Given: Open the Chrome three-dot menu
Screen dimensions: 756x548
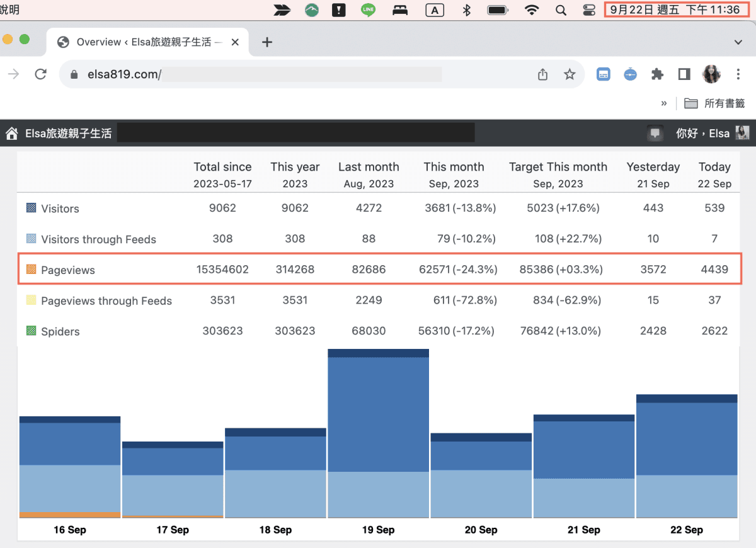Looking at the screenshot, I should (738, 74).
